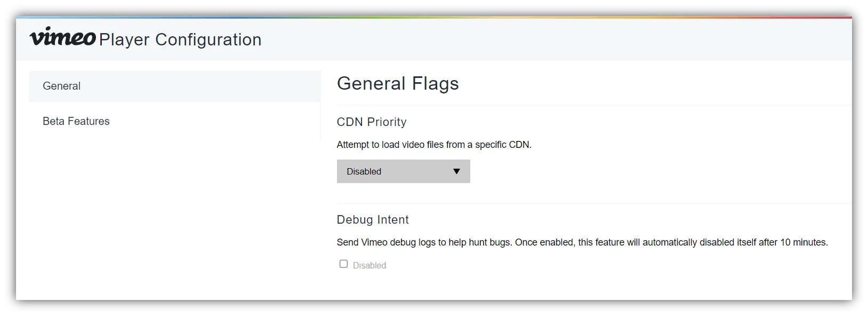
Task: Click the CDN Priority section heading
Action: click(x=372, y=122)
